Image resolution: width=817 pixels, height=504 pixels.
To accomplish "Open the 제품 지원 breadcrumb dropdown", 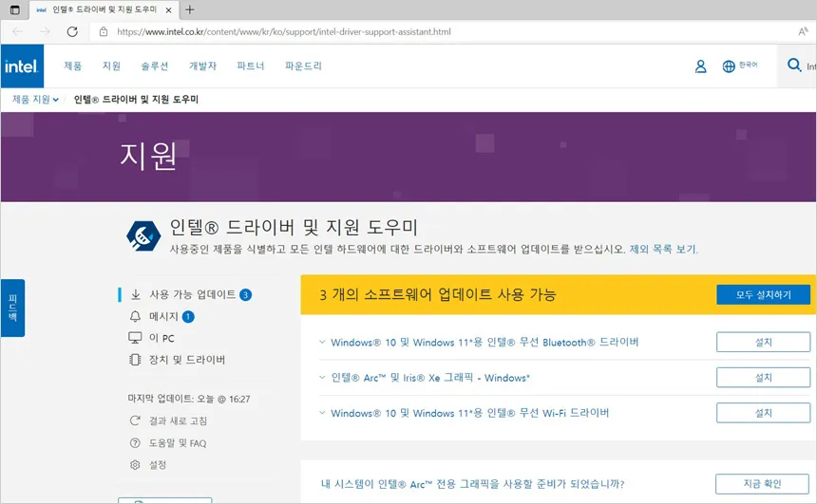I will pyautogui.click(x=35, y=100).
